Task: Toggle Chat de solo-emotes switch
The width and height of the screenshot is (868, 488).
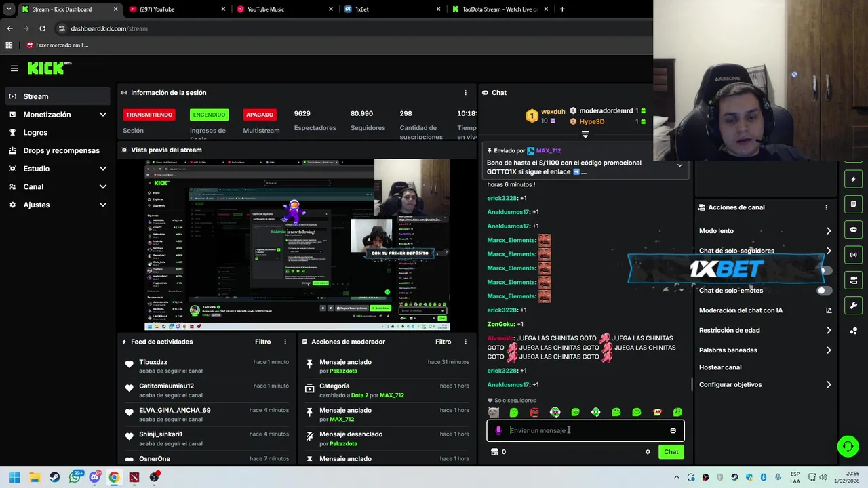Action: tap(825, 291)
